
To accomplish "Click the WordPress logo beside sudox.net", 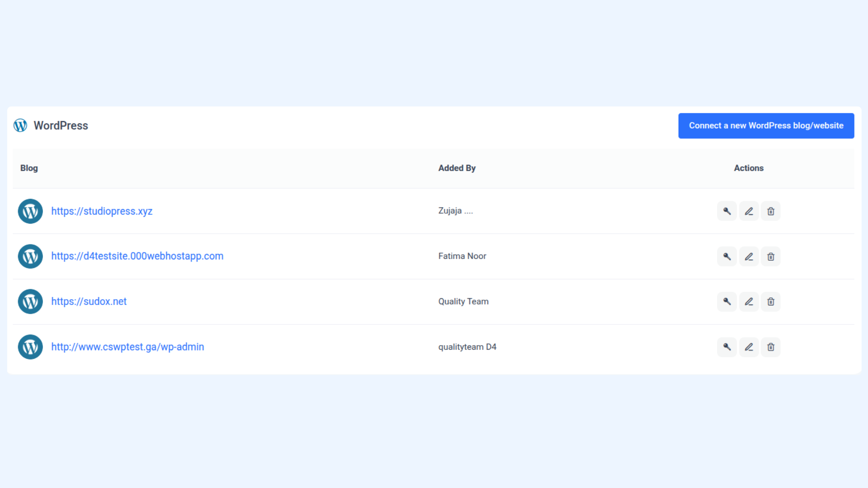I will pyautogui.click(x=30, y=301).
